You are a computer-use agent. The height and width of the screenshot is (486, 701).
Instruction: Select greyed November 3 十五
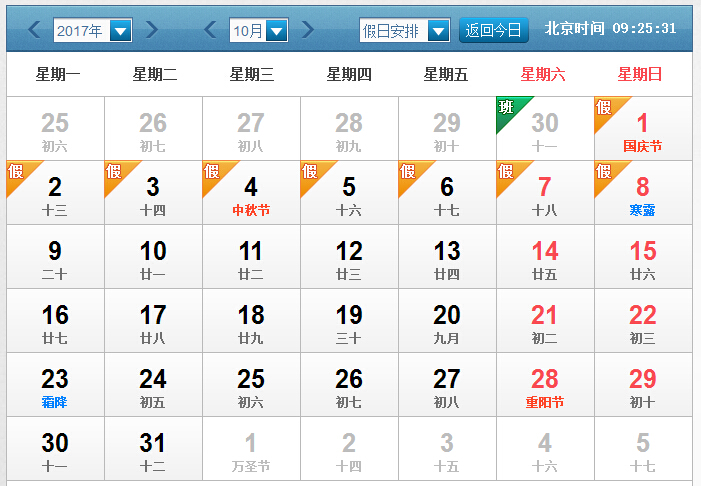pos(447,449)
